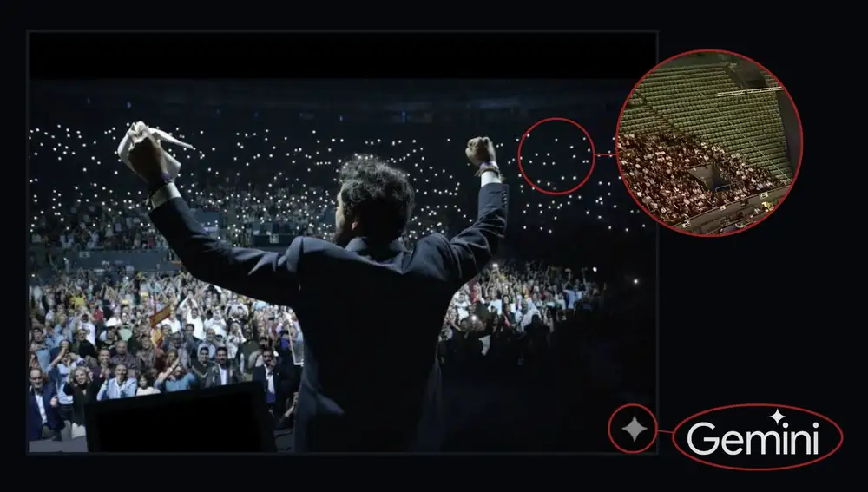Click the white cloth in the man's hand
Viewport: 868px width, 492px height.
point(149,147)
